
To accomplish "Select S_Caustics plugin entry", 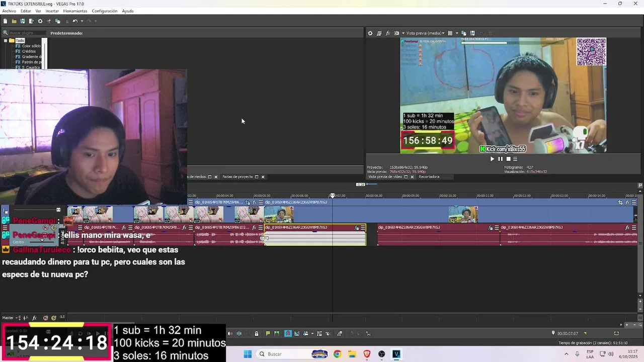I will coord(30,67).
